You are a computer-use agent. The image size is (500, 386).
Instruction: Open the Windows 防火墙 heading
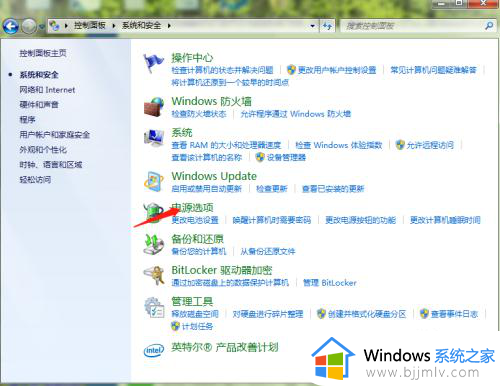(211, 101)
